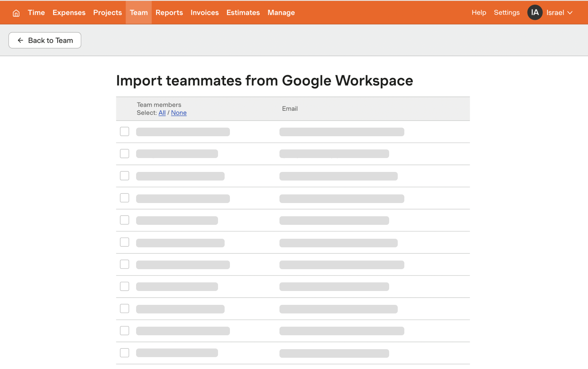Check the ninth teammate row checkbox
Viewport: 588px width, 369px height.
point(125,309)
